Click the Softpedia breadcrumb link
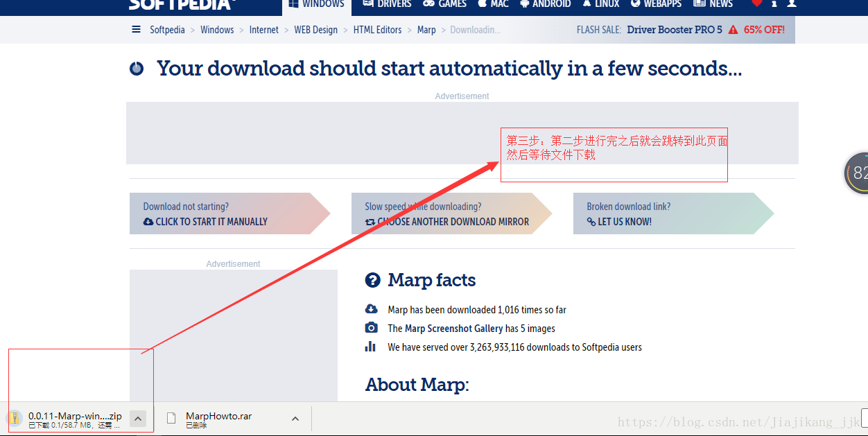 coord(167,30)
